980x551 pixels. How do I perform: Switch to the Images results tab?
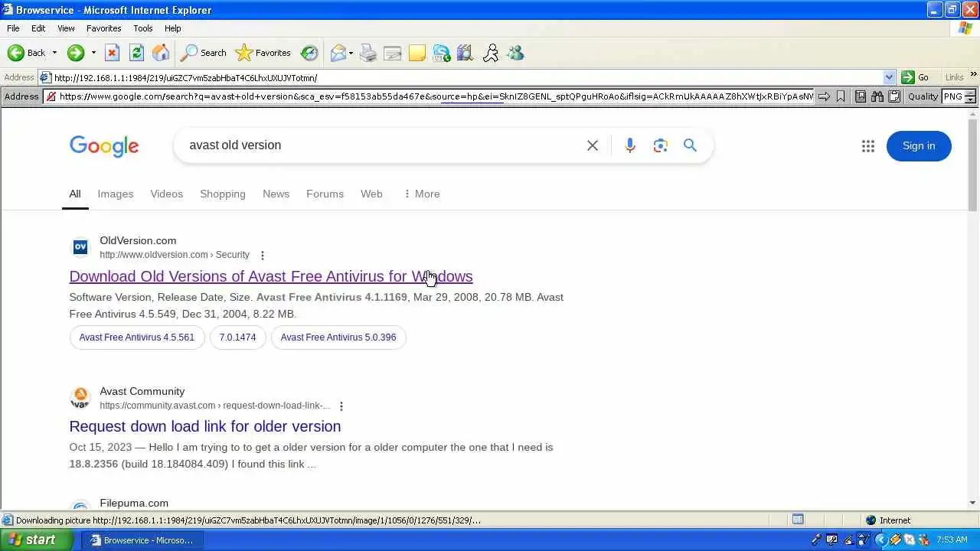pos(116,194)
